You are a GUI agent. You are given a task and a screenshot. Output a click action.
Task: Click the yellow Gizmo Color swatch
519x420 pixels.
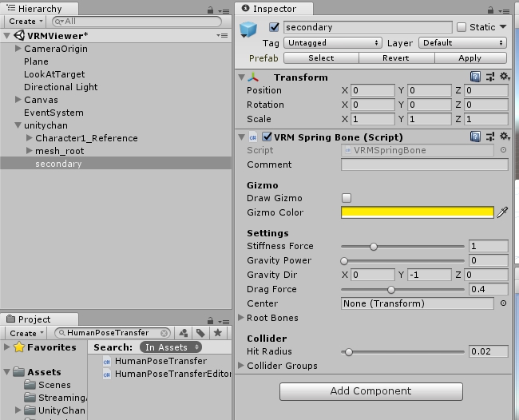coord(417,212)
